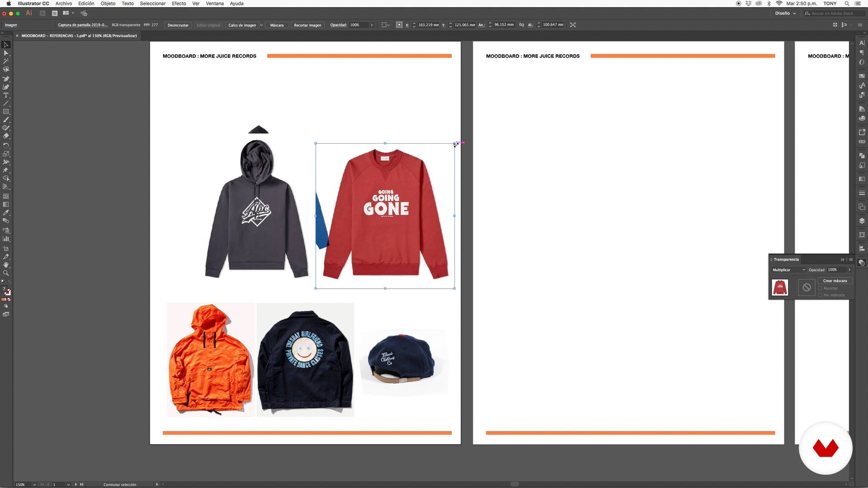This screenshot has height=488, width=868.
Task: Open the arrange documents dropdown
Action: click(68, 13)
